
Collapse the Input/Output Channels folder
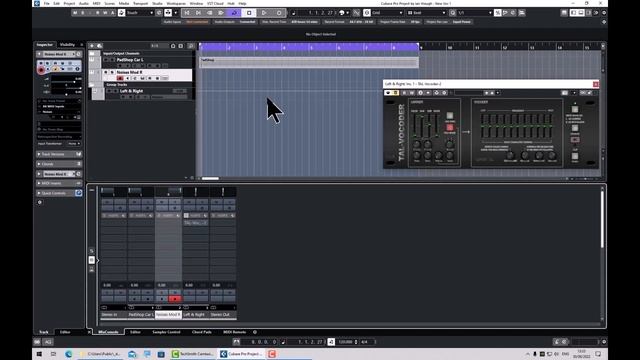click(92, 53)
